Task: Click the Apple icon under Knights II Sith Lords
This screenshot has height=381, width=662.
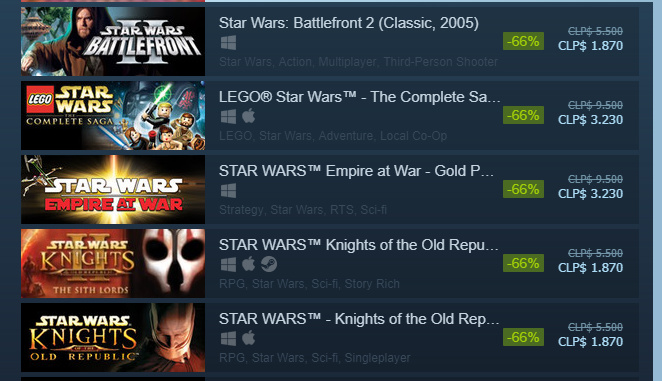Action: [249, 264]
